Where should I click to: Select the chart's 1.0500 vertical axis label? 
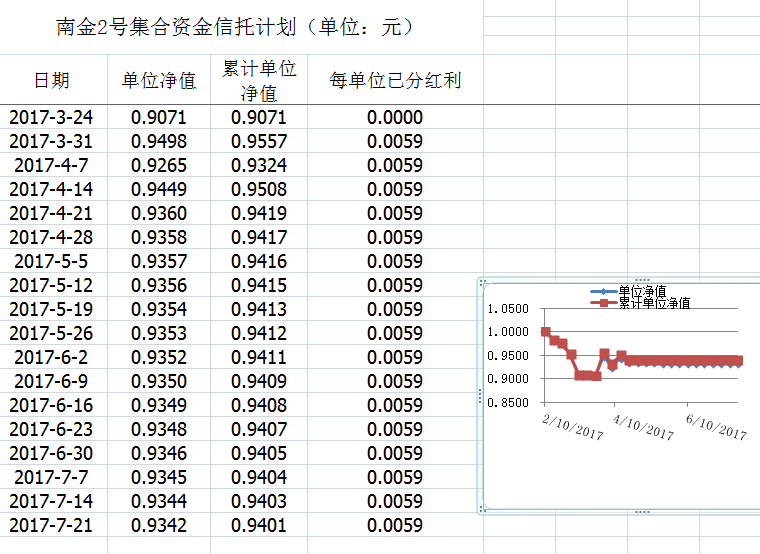508,308
